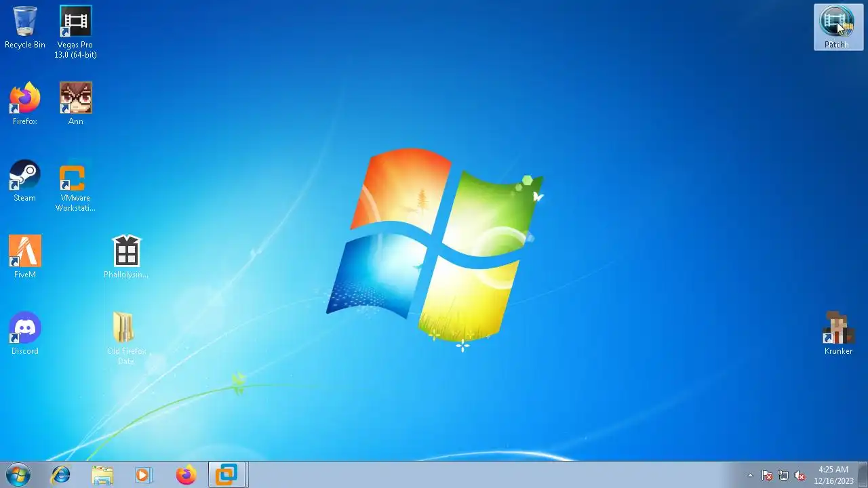868x488 pixels.
Task: Switch to VMware Workstation on the taskbar
Action: tap(226, 475)
